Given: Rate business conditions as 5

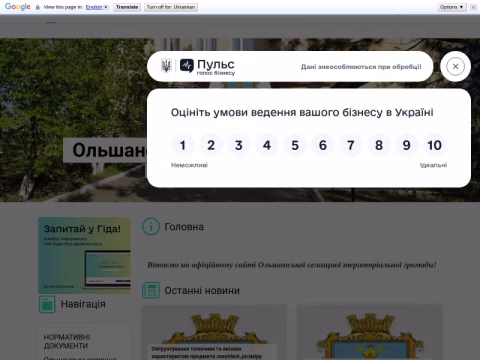Looking at the screenshot, I should point(295,145).
